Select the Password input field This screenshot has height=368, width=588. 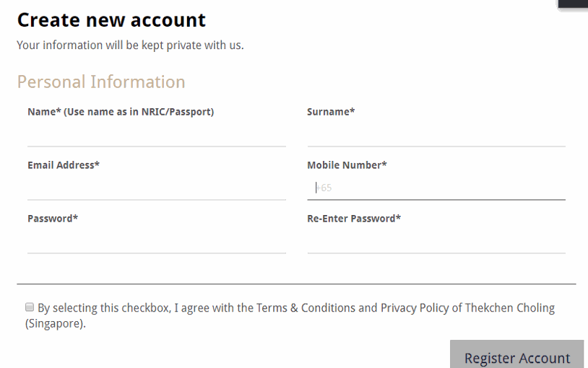click(x=156, y=241)
